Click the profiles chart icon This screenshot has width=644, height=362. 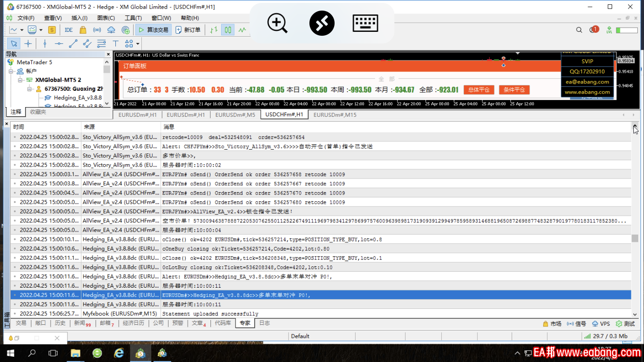tap(32, 30)
